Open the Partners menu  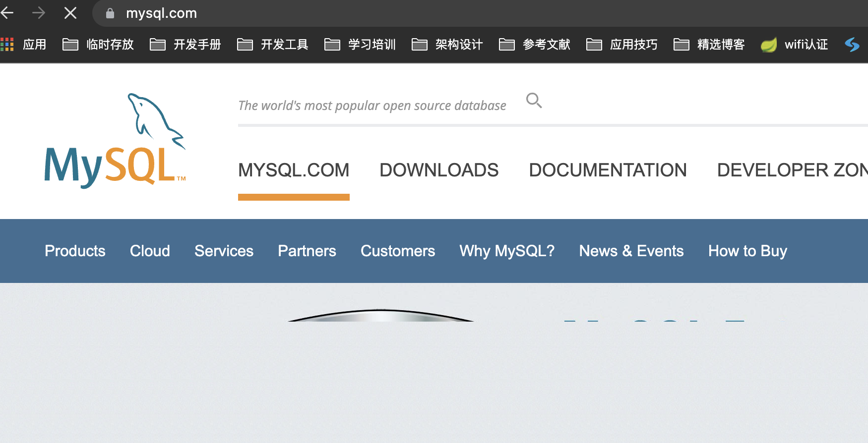point(307,251)
